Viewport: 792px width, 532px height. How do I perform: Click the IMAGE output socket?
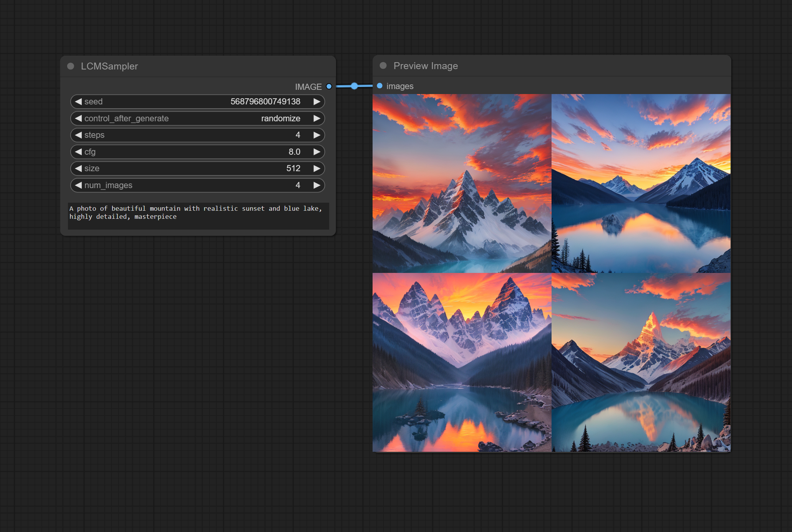pyautogui.click(x=329, y=86)
